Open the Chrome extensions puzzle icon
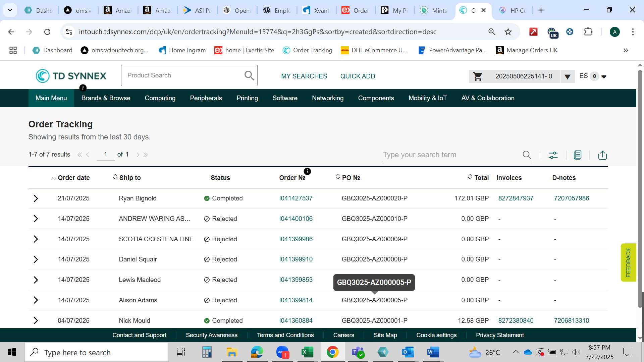 588,32
